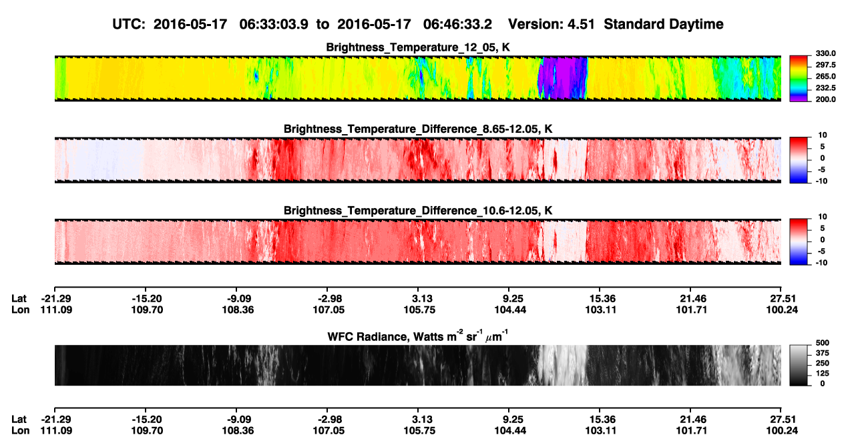Click the 8.65-12.05 difference red-blue colorbar
This screenshot has height=445, width=868.
pos(799,159)
